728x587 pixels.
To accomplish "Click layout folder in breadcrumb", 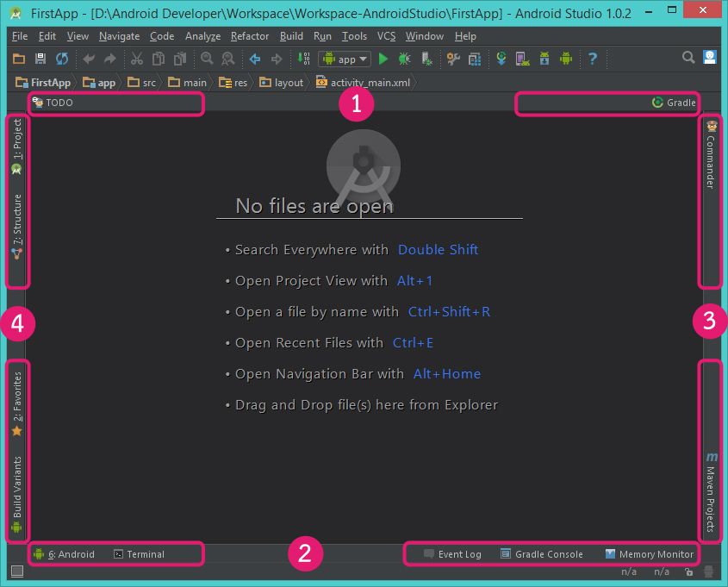I will pos(282,83).
